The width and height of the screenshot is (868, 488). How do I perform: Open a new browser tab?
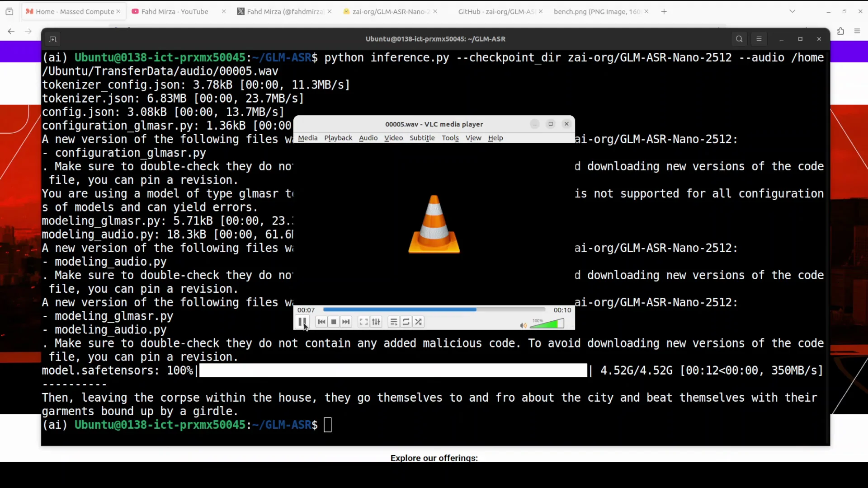(x=663, y=11)
